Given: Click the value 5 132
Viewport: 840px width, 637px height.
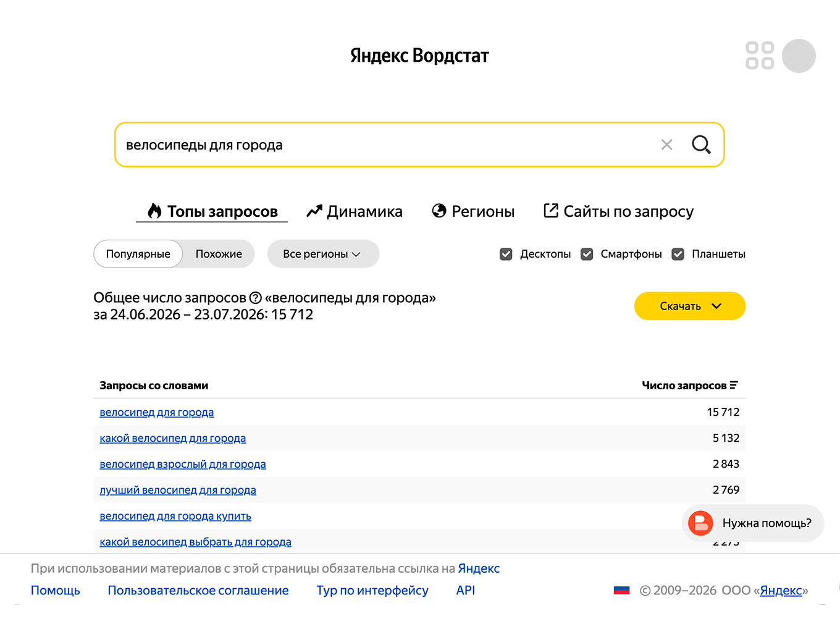Looking at the screenshot, I should point(726,438).
